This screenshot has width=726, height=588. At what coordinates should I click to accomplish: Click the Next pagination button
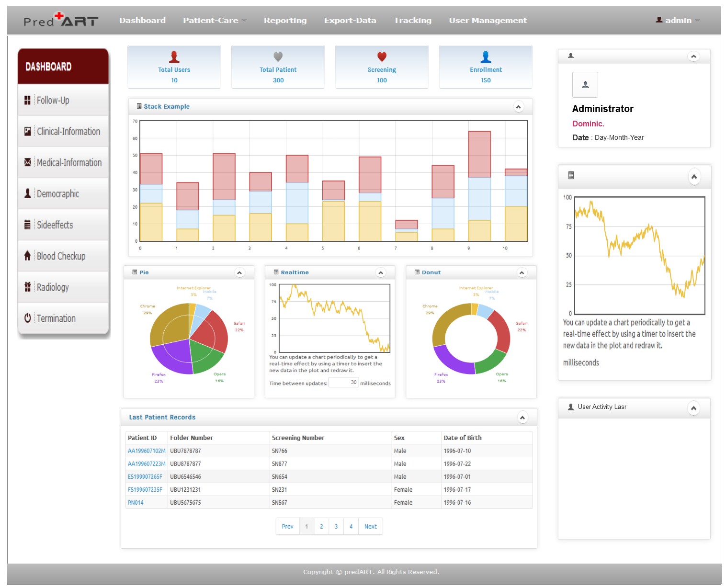pyautogui.click(x=370, y=526)
